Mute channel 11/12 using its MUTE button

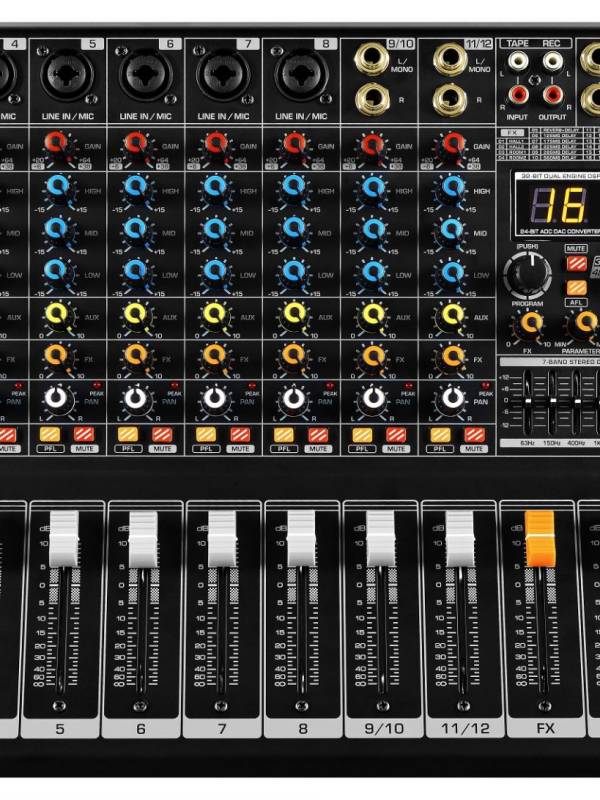coord(476,435)
